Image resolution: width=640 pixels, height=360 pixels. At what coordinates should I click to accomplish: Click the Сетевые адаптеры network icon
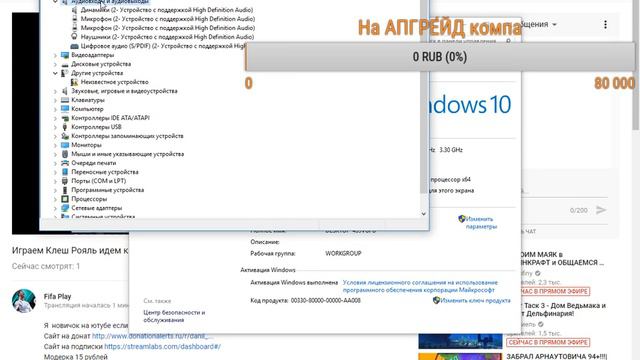64,208
